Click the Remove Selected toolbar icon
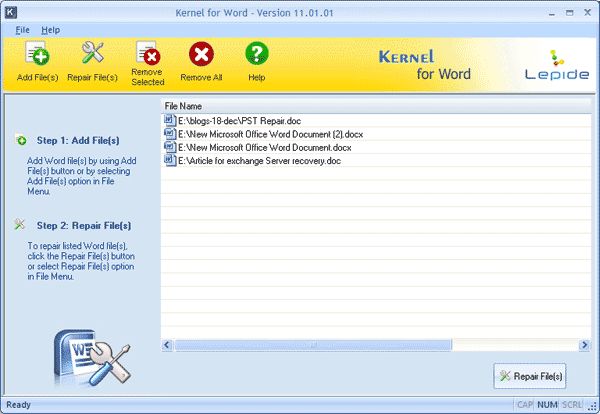600x414 pixels. [x=148, y=52]
